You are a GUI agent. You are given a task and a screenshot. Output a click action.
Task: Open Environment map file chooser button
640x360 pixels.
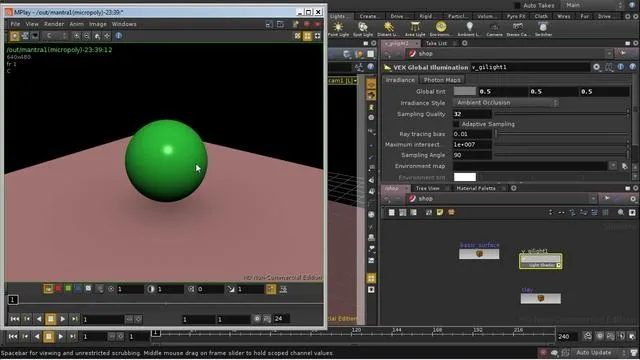pyautogui.click(x=624, y=166)
